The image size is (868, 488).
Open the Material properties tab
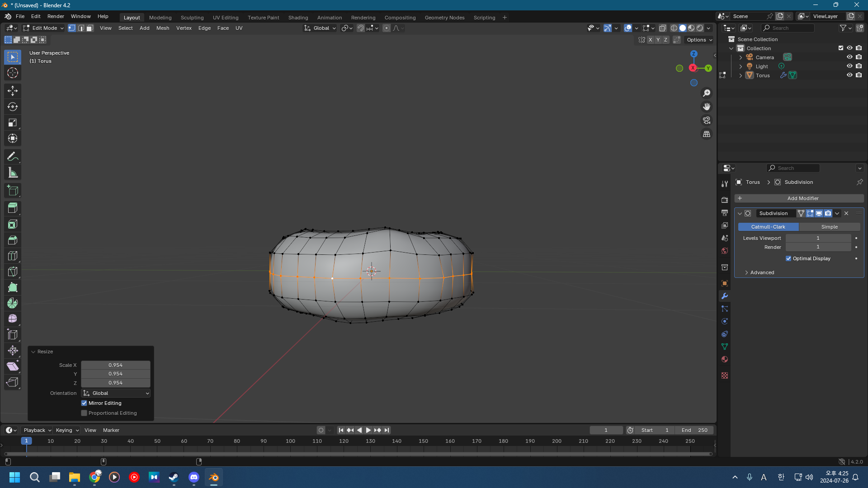tap(725, 359)
